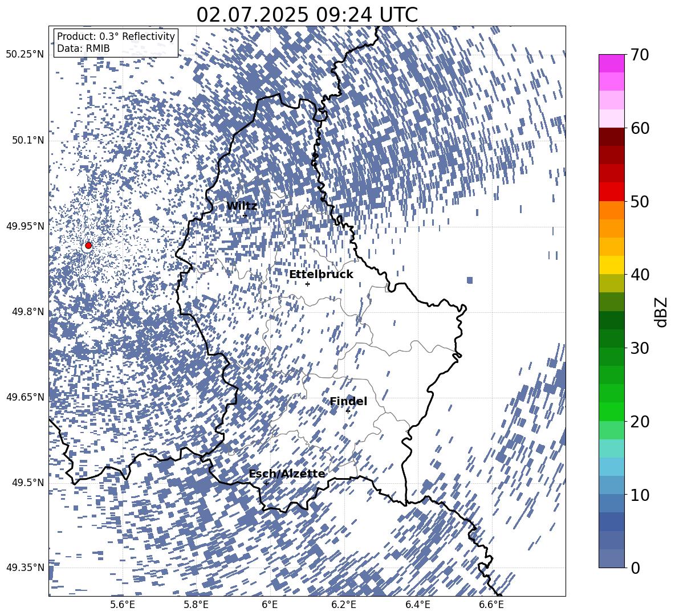Click the 0 tick label on colorbar

(635, 568)
